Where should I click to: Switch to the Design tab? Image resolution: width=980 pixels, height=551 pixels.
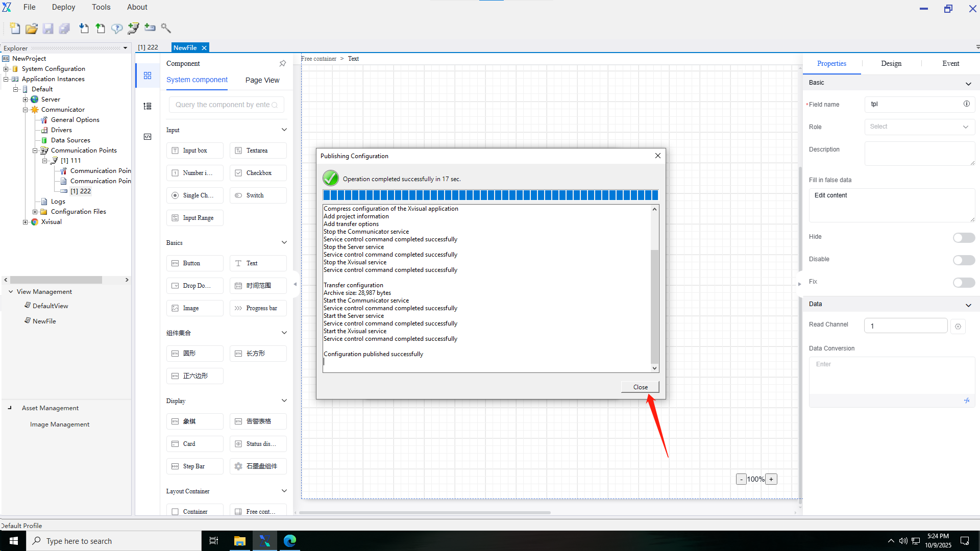click(891, 64)
